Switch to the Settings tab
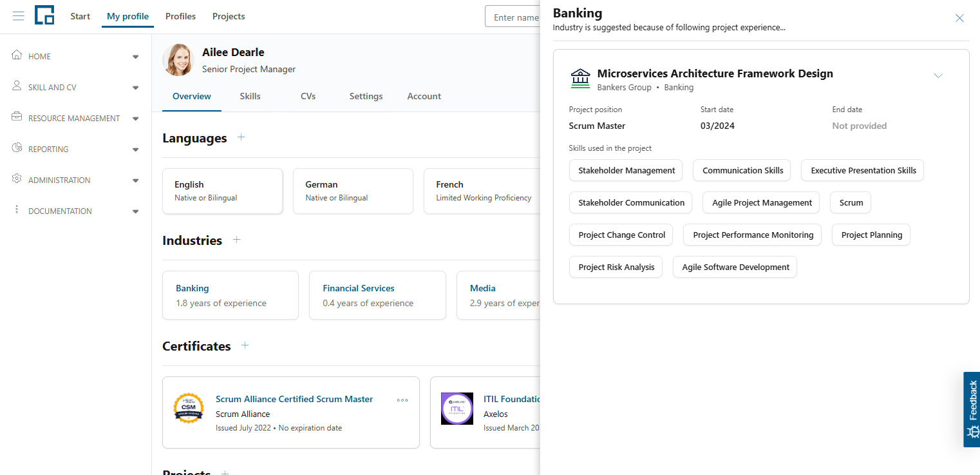The height and width of the screenshot is (475, 980). (366, 96)
